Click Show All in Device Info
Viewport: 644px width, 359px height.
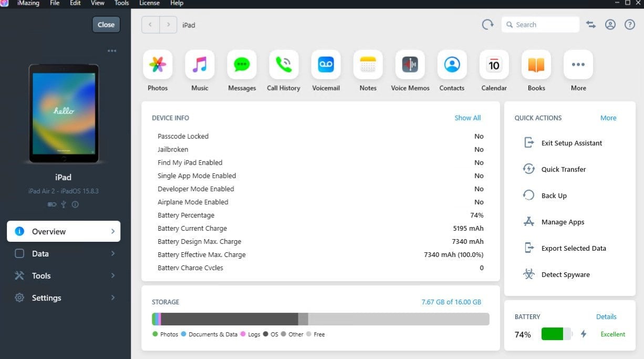tap(468, 118)
